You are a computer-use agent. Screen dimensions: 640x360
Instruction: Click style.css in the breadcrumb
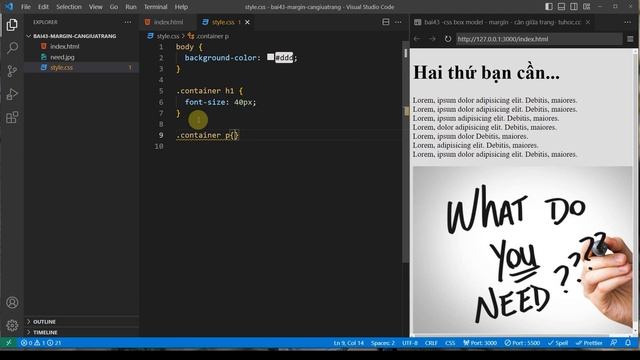click(167, 36)
